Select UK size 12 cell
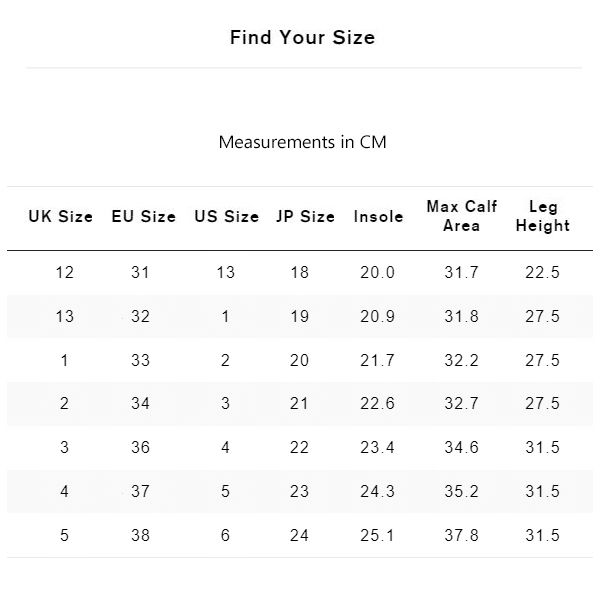 pos(65,273)
